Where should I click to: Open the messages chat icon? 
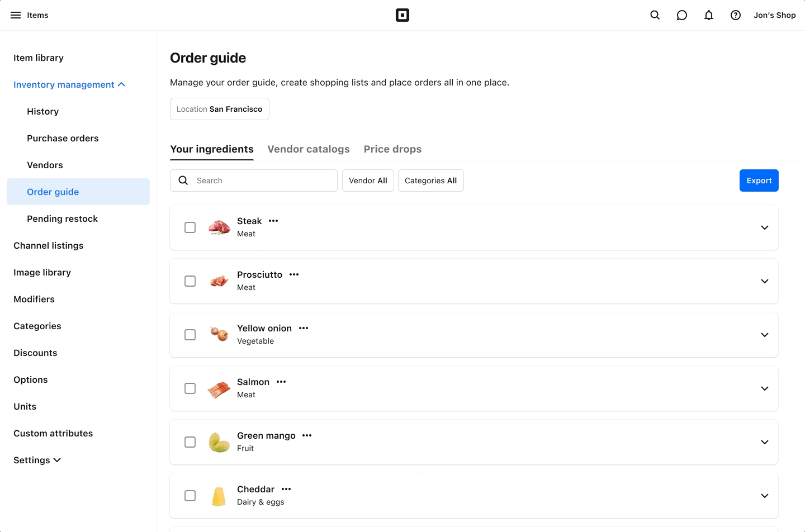[681, 15]
